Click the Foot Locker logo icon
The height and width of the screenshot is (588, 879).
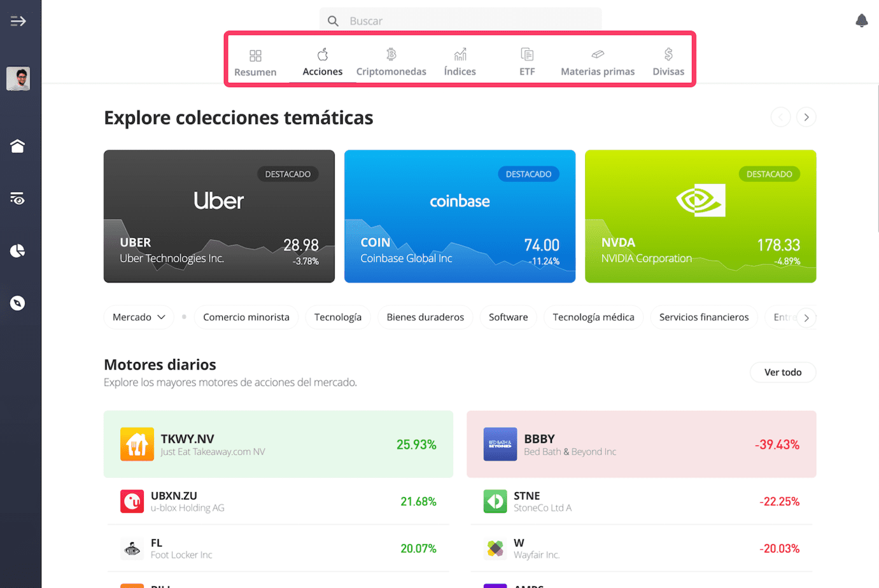coord(132,549)
